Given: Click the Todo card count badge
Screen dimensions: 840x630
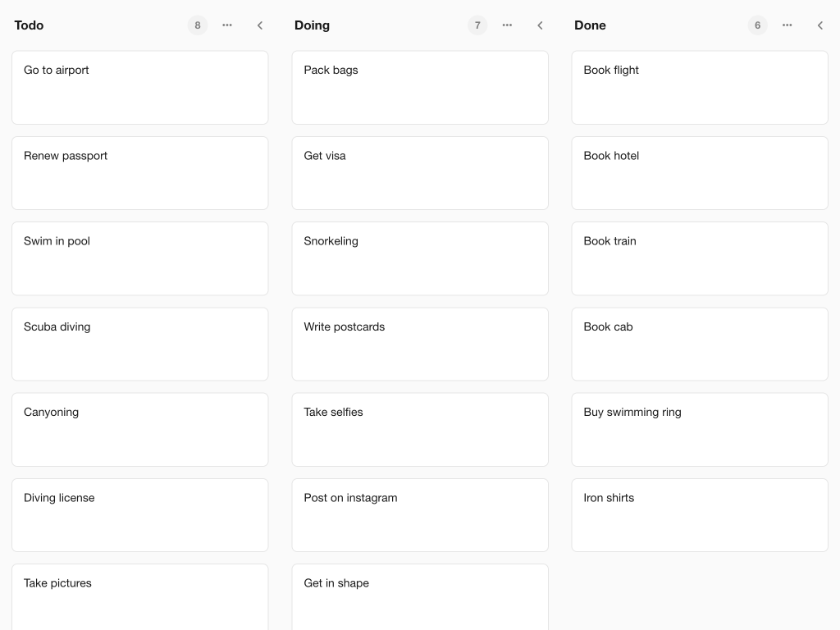Looking at the screenshot, I should coord(198,25).
